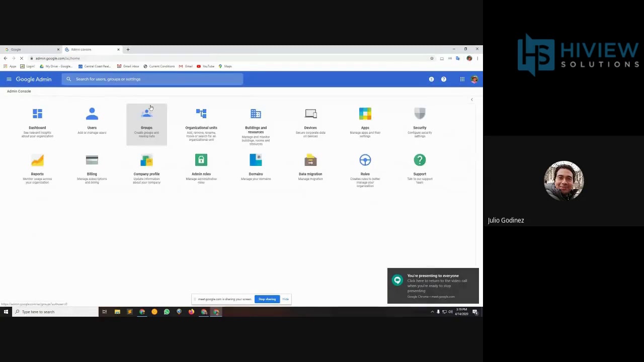644x362 pixels.
Task: Bookmark this page with star
Action: coord(432,58)
